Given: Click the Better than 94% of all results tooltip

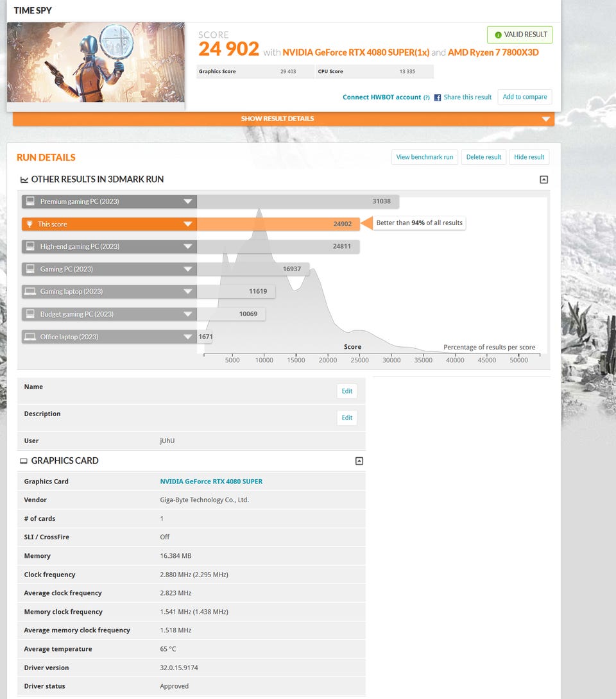Looking at the screenshot, I should (x=419, y=223).
